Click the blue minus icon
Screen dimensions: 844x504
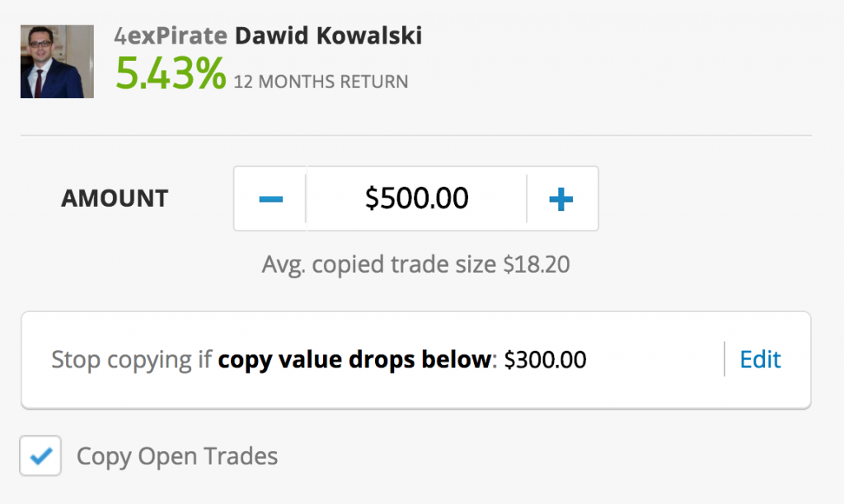270,199
